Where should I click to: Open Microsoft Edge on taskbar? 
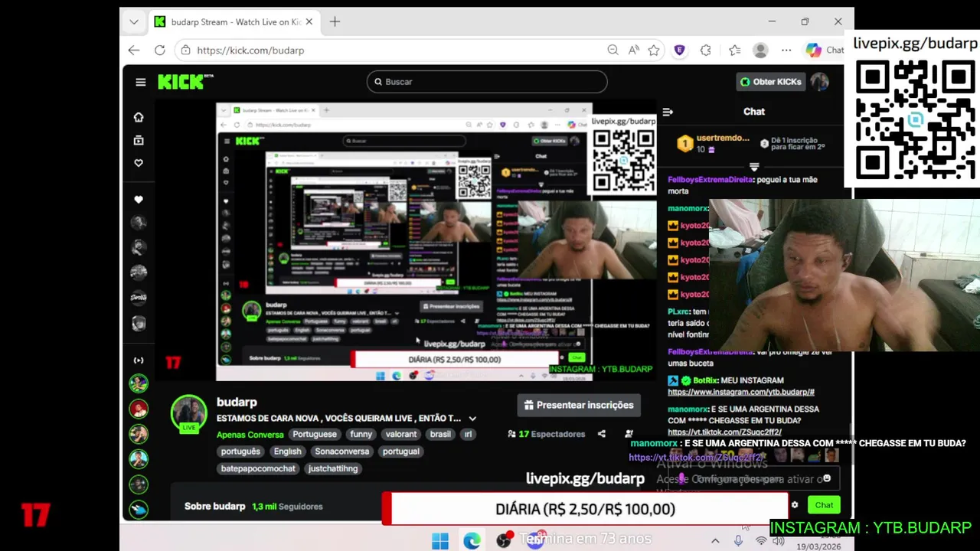(x=472, y=542)
